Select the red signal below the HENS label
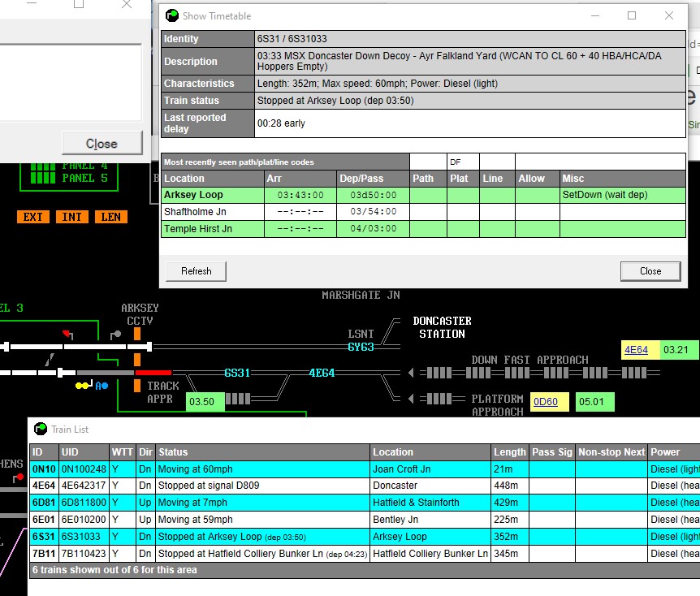 click(x=19, y=478)
